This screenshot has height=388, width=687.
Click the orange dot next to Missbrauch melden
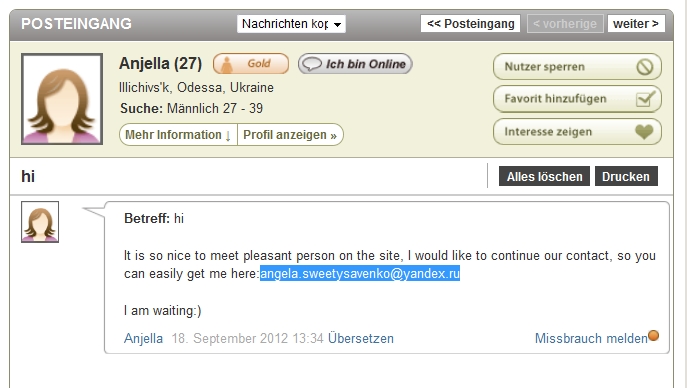click(653, 335)
